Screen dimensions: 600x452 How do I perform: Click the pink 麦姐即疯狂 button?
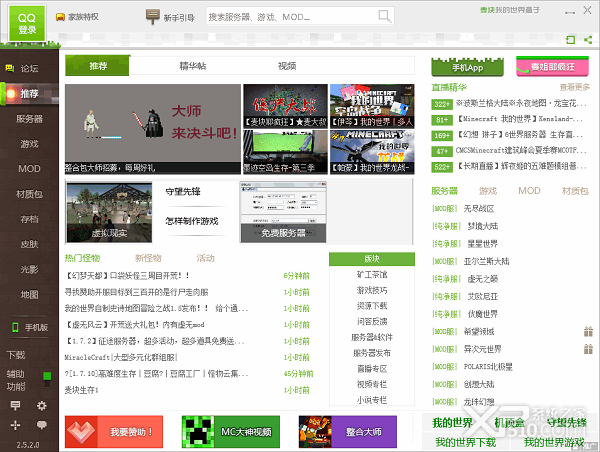tap(552, 67)
